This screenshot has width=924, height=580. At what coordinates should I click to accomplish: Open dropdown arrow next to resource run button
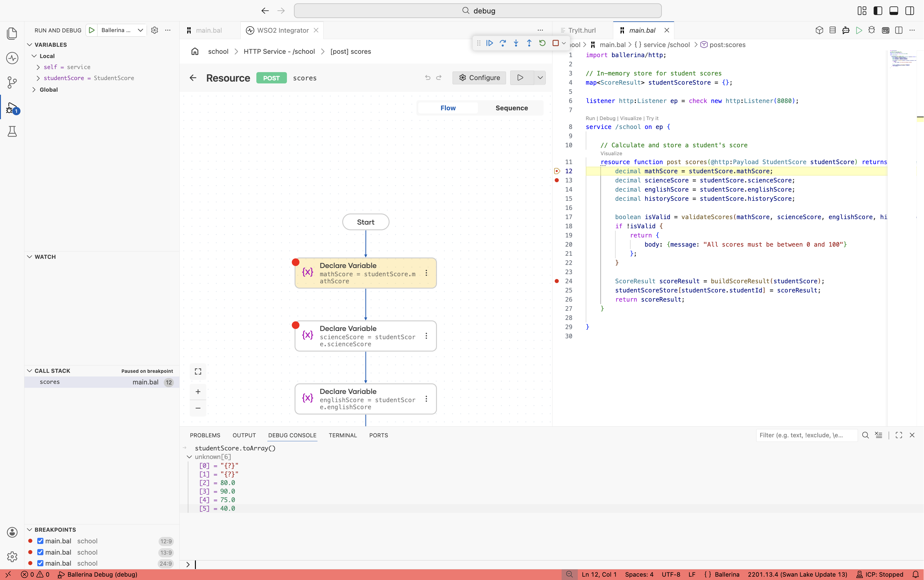coord(540,78)
